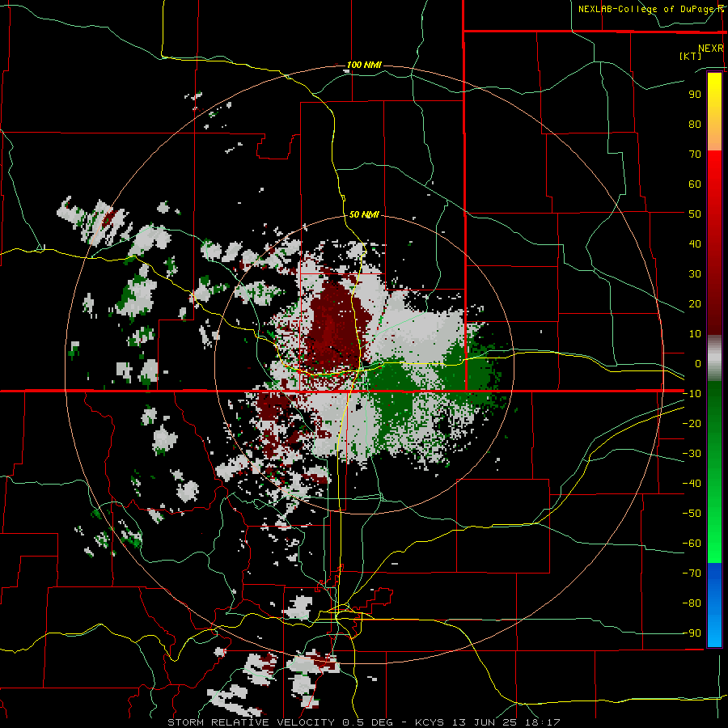The image size is (728, 728).
Task: Click the 60 value on velocity scale
Action: [695, 184]
